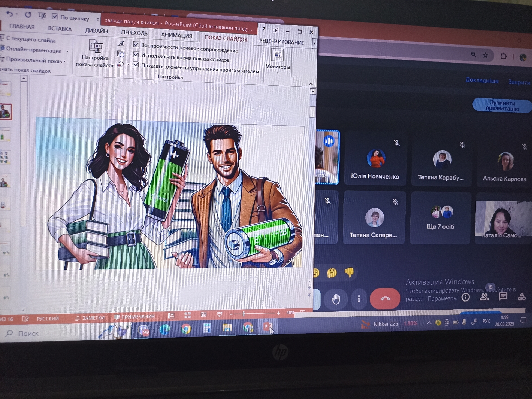Screen dimensions: 532x399
Task: Click the red leave call button
Action: pos(385,299)
